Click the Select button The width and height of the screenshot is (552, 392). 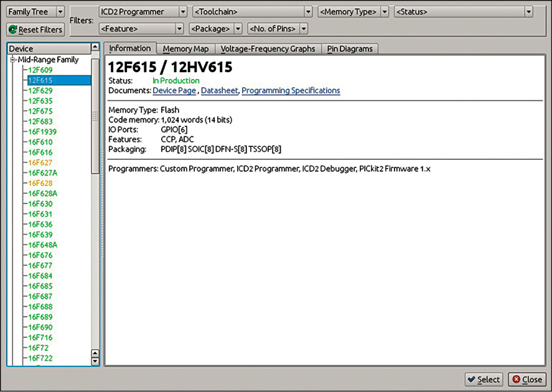483,380
